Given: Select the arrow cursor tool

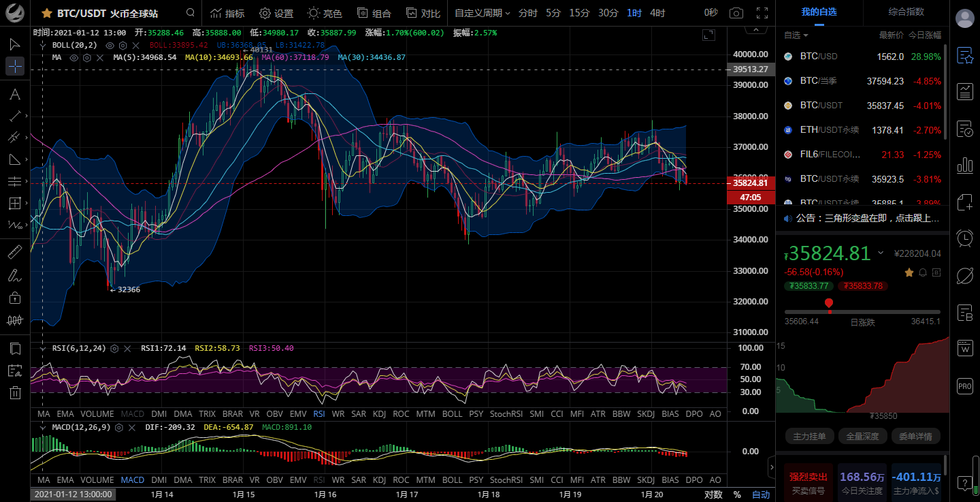Looking at the screenshot, I should pyautogui.click(x=15, y=44).
